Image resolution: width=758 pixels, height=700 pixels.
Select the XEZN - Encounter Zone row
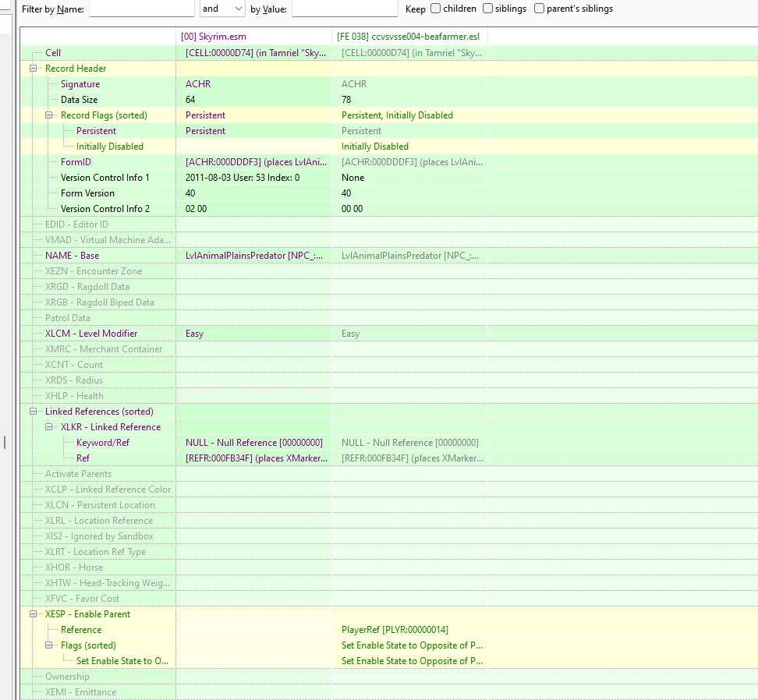[94, 271]
